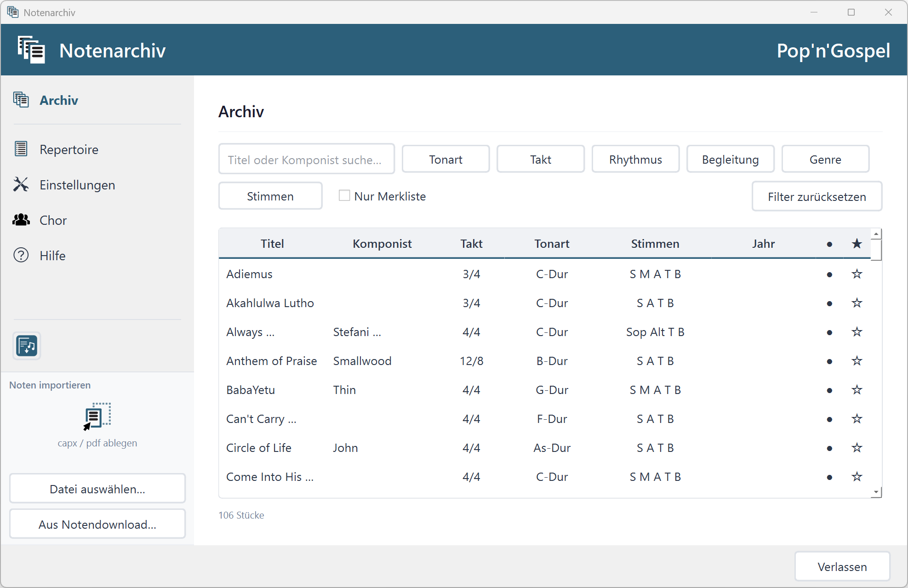Click the dot in the Adiemus row
The width and height of the screenshot is (908, 588).
(x=829, y=274)
